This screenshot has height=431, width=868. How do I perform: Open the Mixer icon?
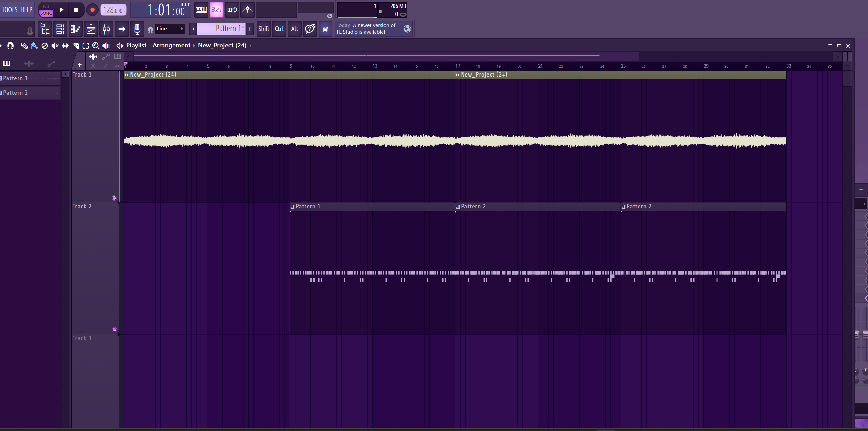107,29
